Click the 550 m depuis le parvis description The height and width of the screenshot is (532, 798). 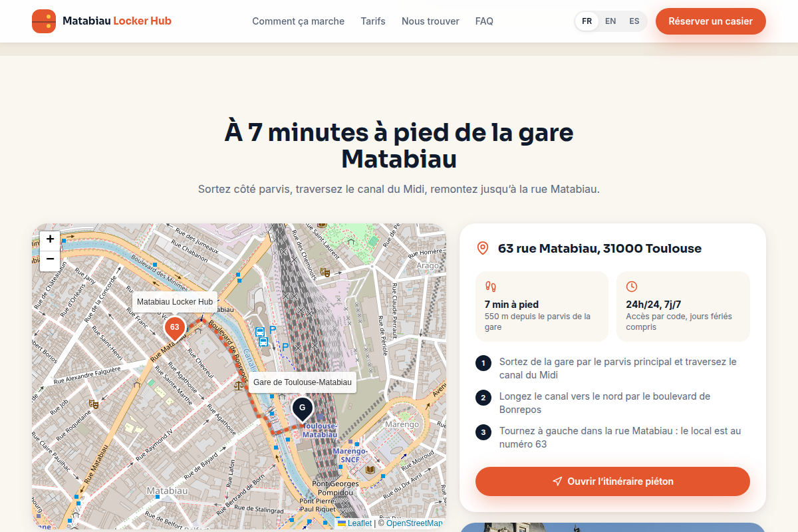tap(537, 322)
